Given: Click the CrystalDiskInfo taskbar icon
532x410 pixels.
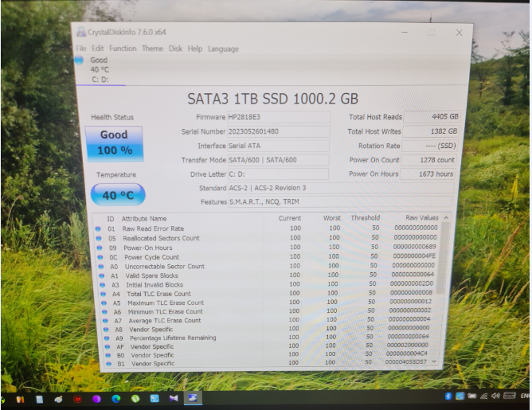Looking at the screenshot, I should click(x=193, y=398).
